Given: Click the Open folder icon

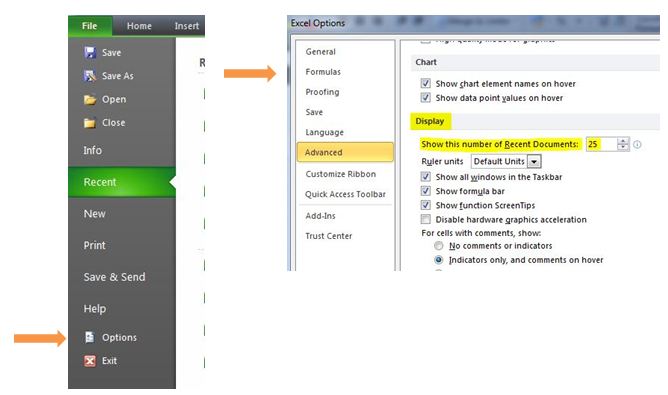Looking at the screenshot, I should 90,99.
